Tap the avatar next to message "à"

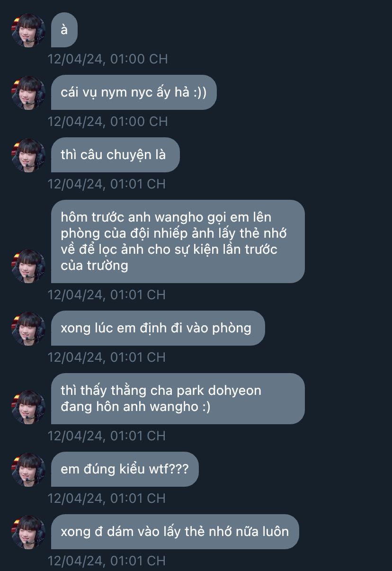coord(28,30)
